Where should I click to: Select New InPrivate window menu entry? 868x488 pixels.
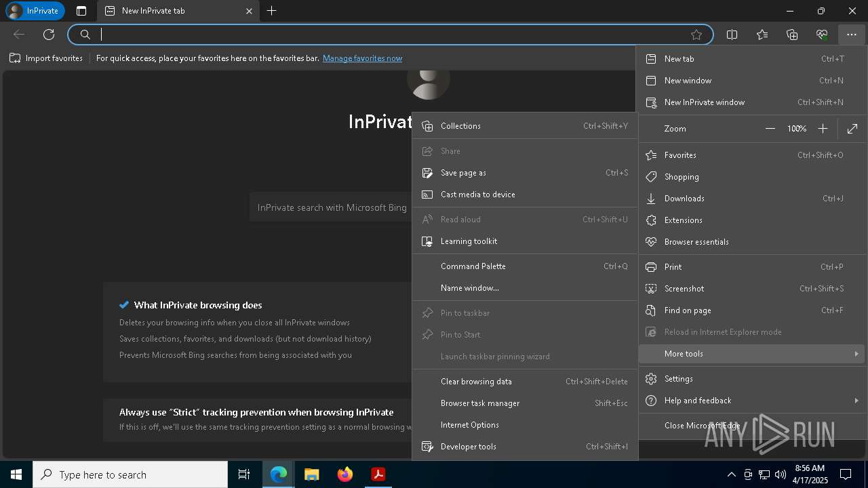click(x=752, y=102)
